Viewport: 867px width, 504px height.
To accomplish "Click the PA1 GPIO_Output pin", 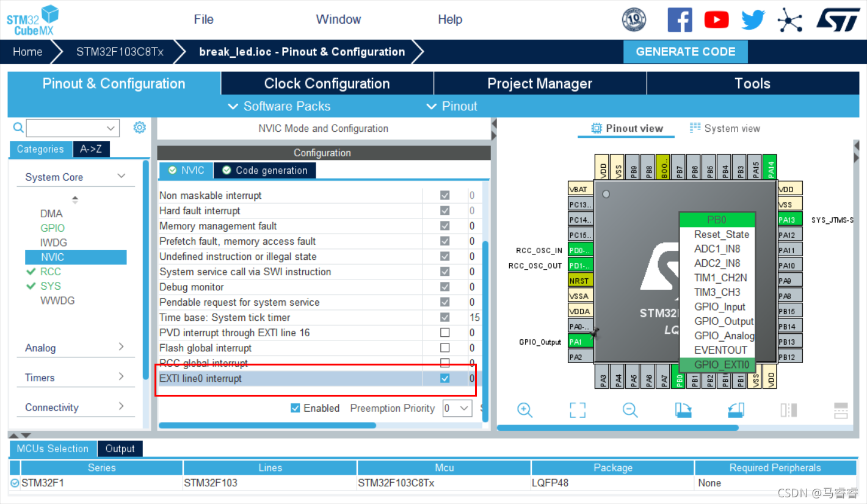I will 581,342.
